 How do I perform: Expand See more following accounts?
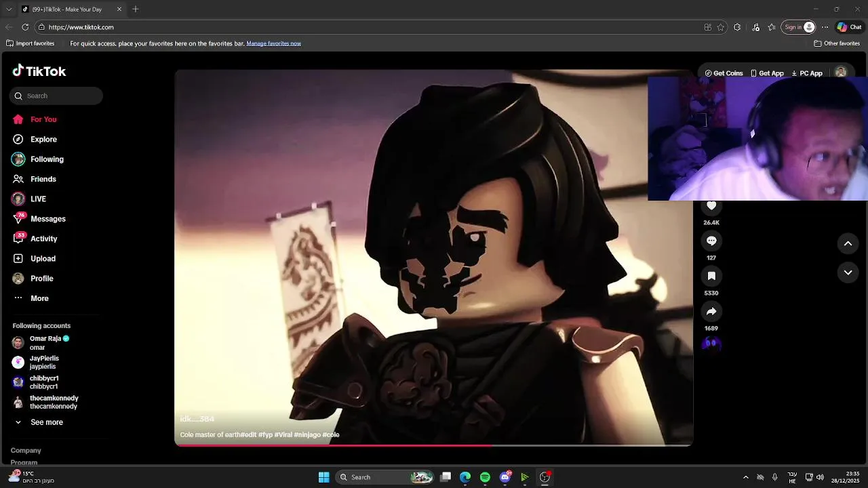point(39,422)
